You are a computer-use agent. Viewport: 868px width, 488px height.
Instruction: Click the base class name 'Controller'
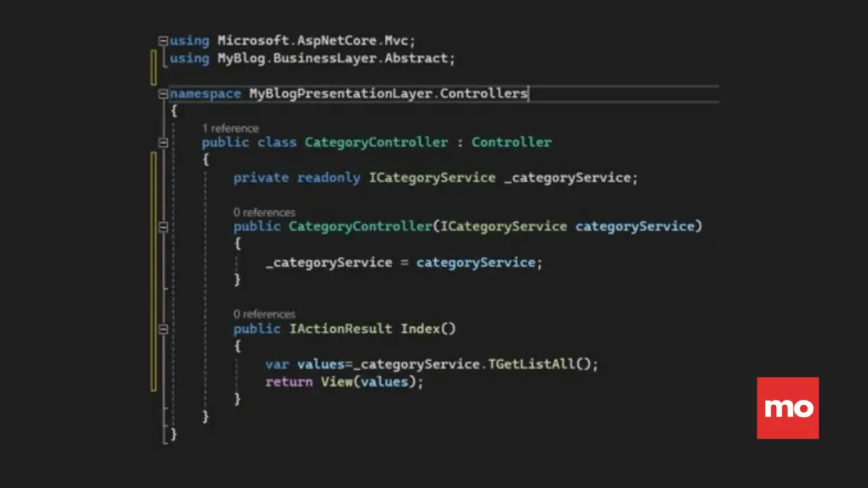coord(511,142)
